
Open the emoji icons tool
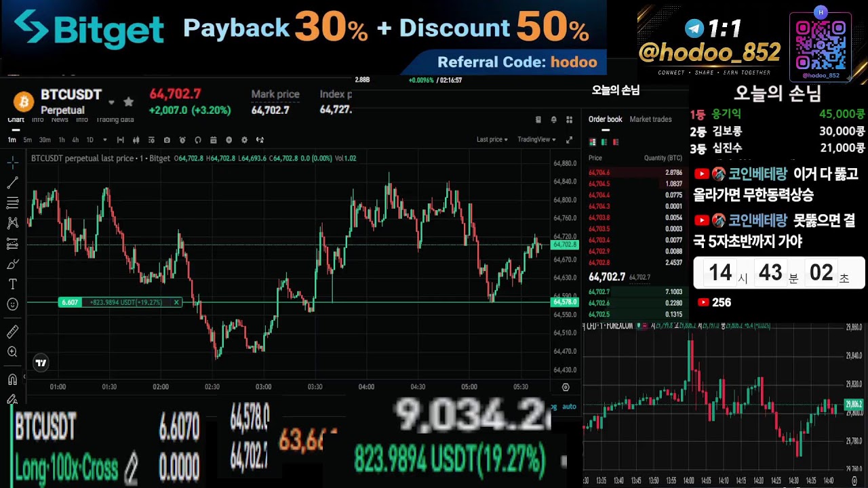(12, 304)
